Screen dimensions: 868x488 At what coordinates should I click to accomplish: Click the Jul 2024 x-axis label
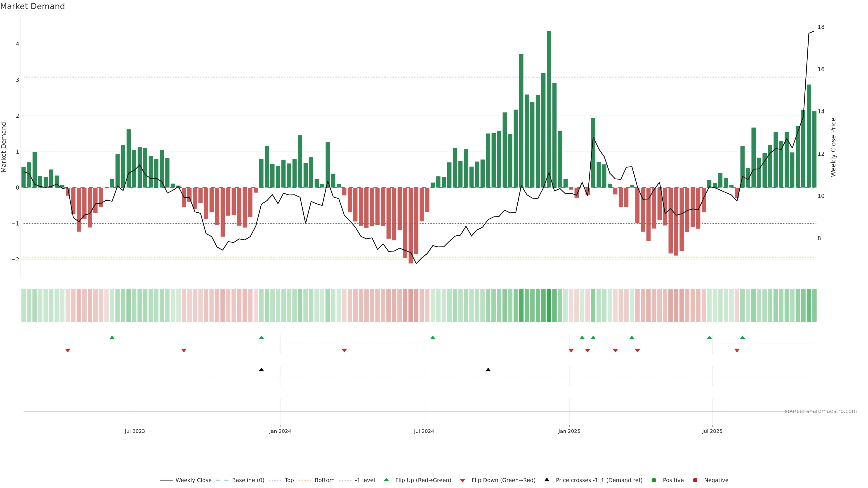424,431
